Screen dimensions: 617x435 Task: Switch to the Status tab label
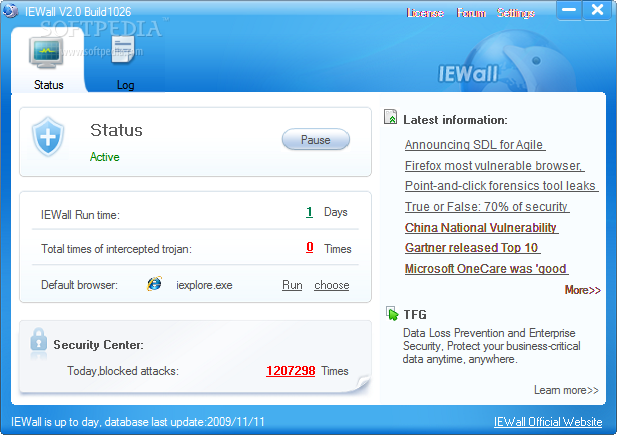pyautogui.click(x=48, y=85)
